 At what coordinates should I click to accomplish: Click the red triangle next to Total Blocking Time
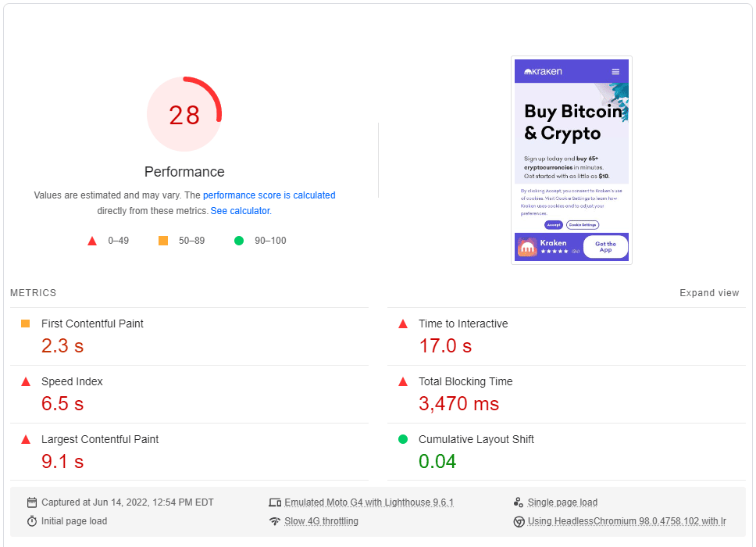[402, 381]
